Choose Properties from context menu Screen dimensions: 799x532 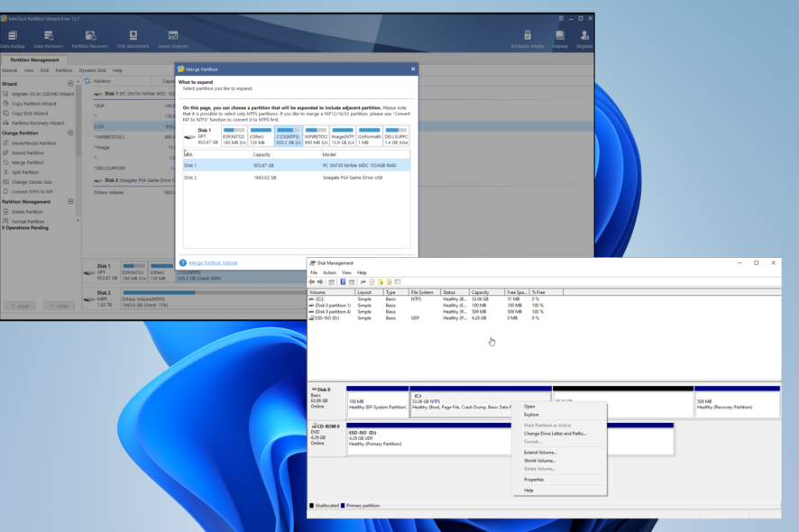click(x=534, y=480)
